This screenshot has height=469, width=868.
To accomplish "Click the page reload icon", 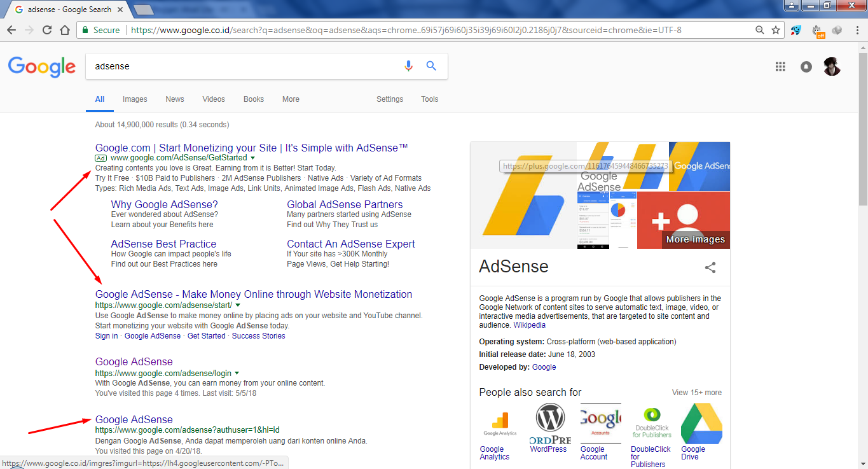I will coord(46,29).
